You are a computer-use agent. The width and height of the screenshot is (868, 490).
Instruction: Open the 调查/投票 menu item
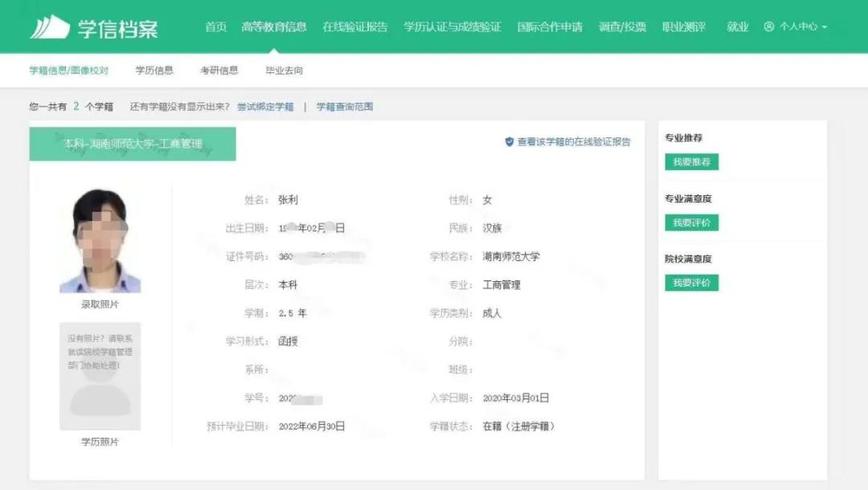[622, 27]
